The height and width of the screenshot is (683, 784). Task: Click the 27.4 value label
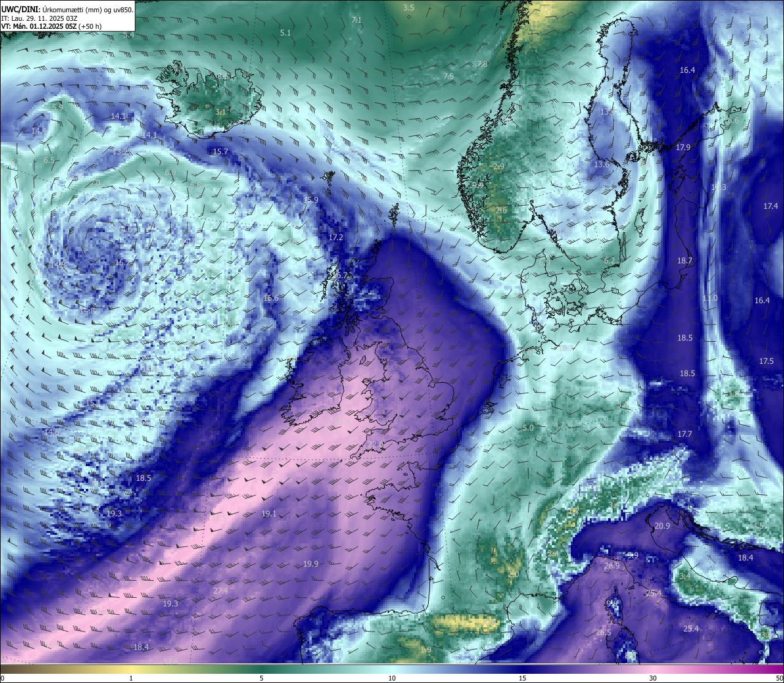click(221, 591)
